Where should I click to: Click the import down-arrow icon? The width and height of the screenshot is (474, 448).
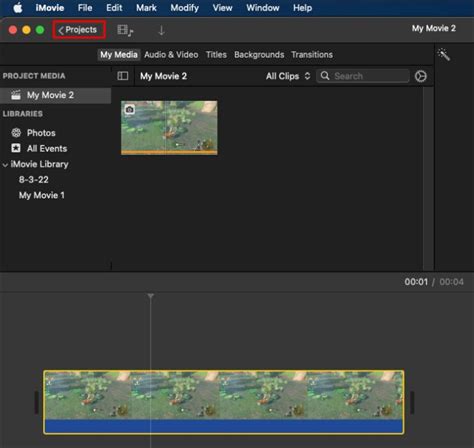161,31
